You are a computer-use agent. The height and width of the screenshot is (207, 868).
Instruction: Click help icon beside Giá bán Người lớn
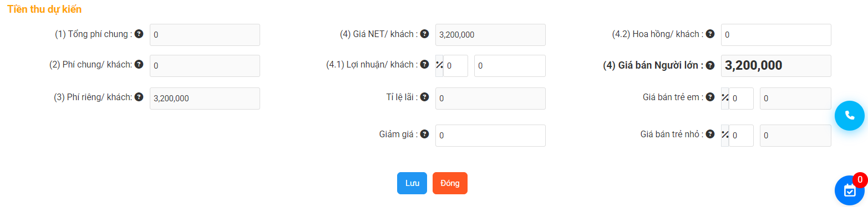(x=710, y=65)
